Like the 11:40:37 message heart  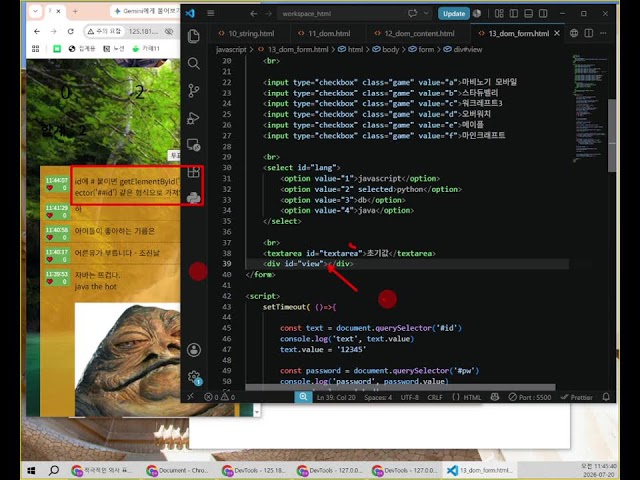click(x=50, y=259)
